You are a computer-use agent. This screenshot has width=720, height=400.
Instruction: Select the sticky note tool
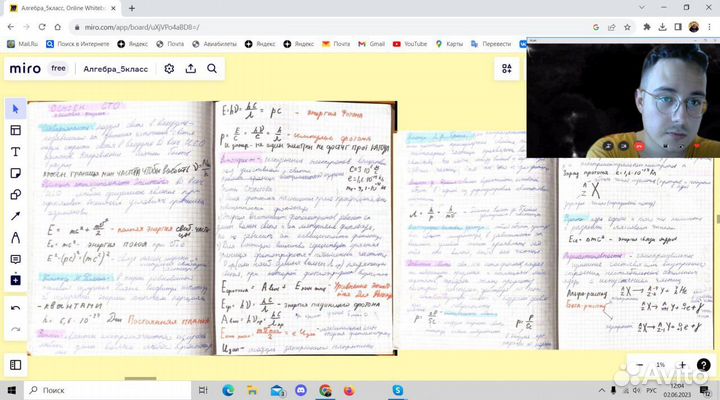(15, 173)
